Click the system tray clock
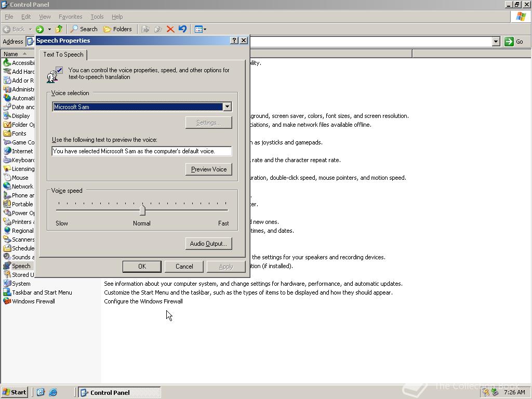532x399 pixels. click(514, 392)
